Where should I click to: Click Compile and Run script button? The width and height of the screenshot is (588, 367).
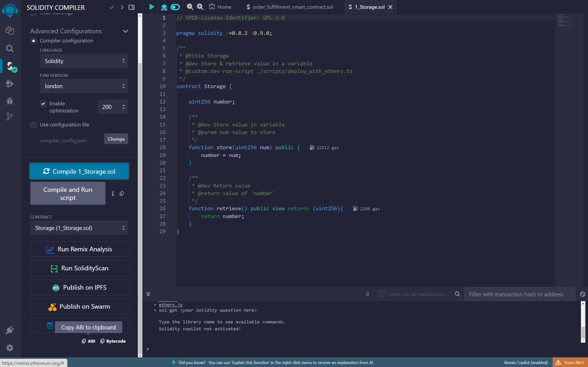[68, 193]
